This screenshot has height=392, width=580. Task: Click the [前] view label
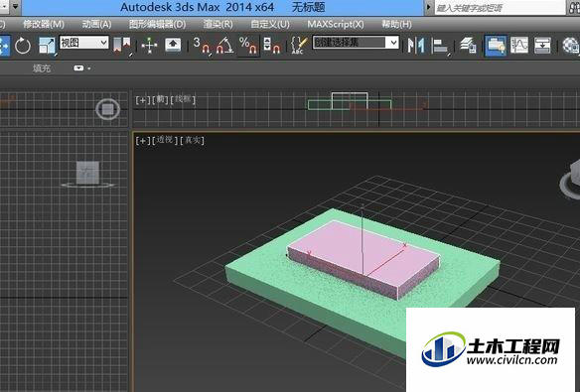(160, 99)
